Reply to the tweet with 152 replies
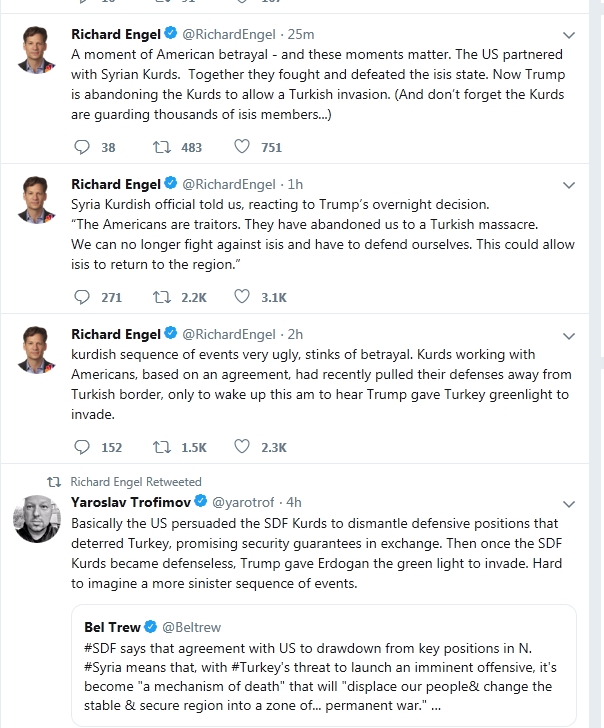The width and height of the screenshot is (604, 728). (x=84, y=447)
